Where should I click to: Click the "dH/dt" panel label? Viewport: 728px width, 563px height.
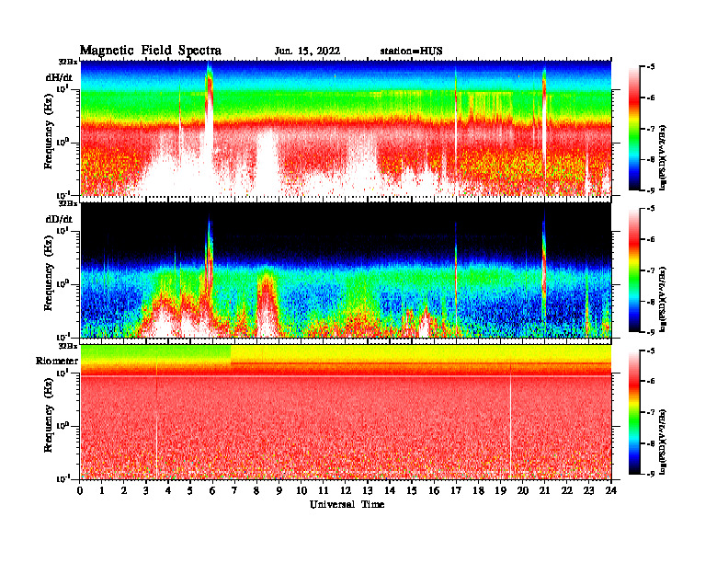pos(59,77)
